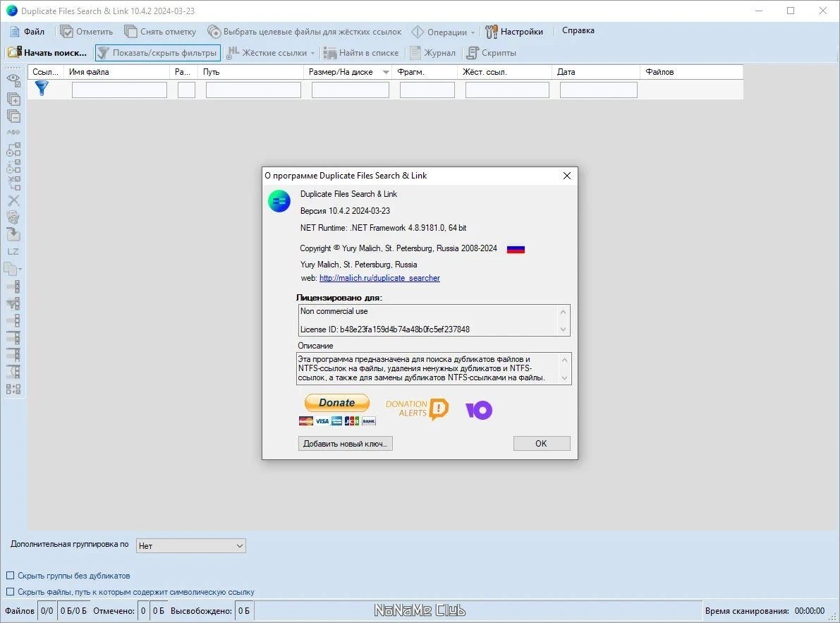The image size is (840, 623).
Task: Open Настройки settings
Action: pos(514,32)
